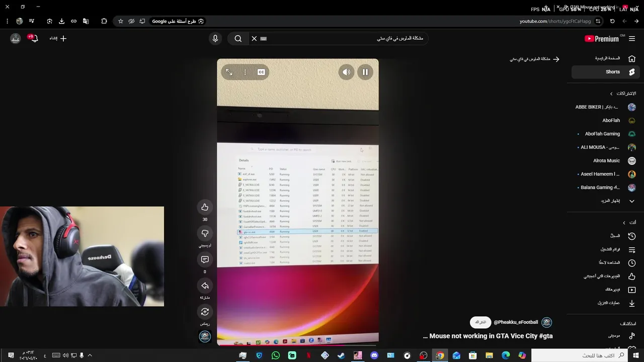
Task: Pause the Shorts video
Action: (x=365, y=72)
